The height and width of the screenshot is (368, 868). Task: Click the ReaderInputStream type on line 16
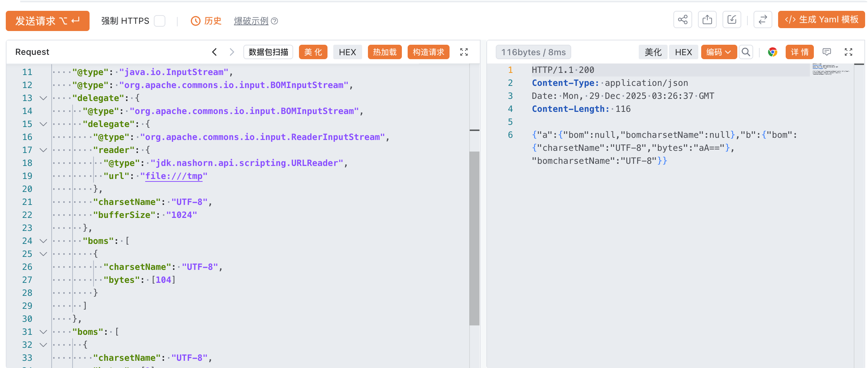tap(262, 137)
